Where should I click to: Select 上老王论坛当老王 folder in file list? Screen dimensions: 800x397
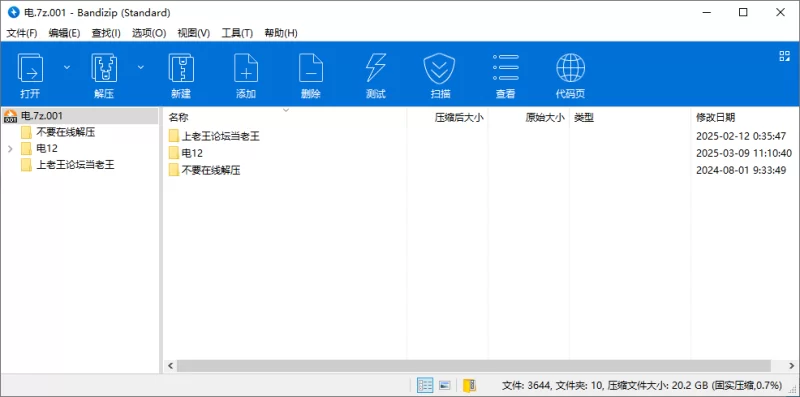click(x=221, y=136)
